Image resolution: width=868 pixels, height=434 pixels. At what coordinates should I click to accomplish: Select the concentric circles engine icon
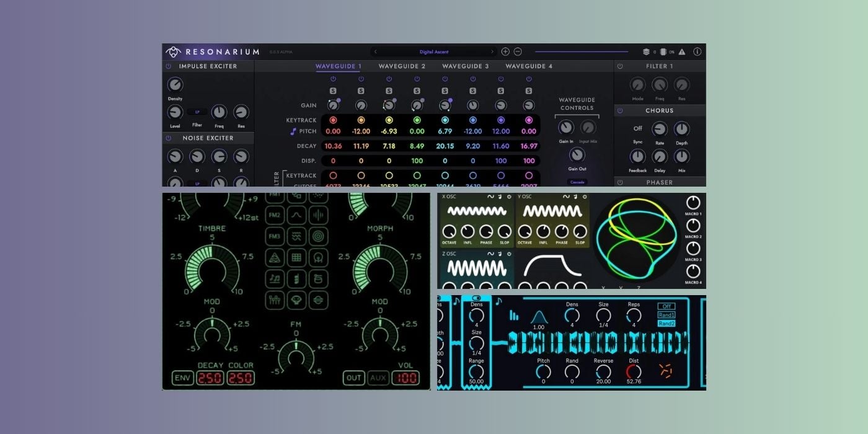point(318,236)
